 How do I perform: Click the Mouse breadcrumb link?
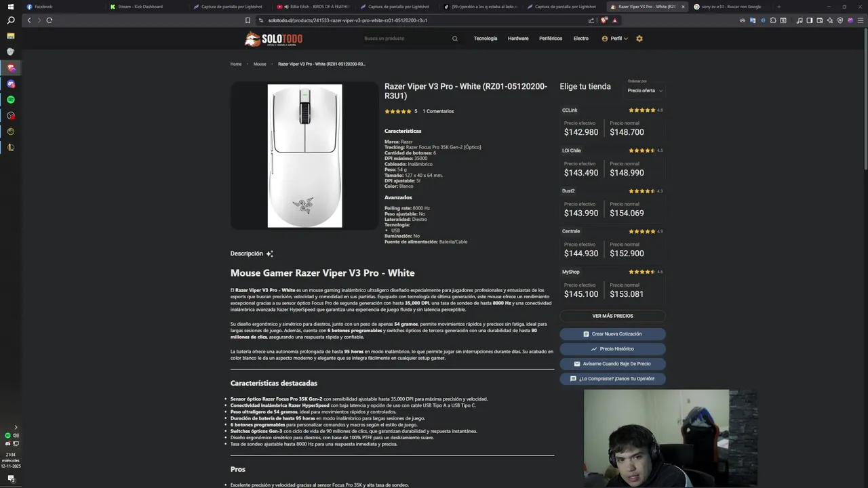tap(260, 64)
